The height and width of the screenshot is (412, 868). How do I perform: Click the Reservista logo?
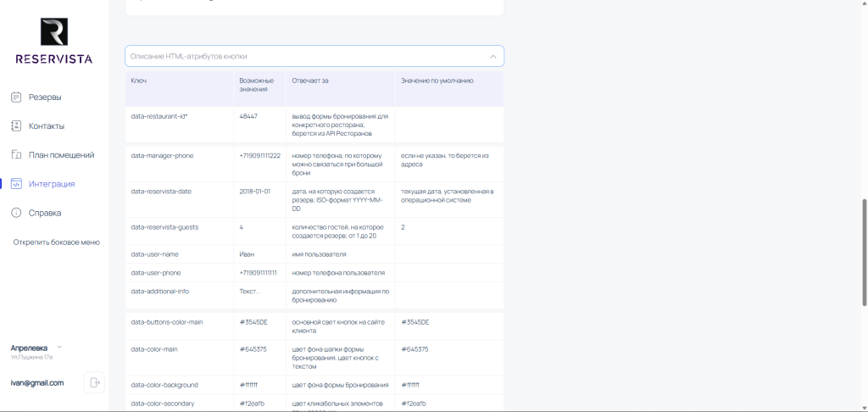click(54, 42)
